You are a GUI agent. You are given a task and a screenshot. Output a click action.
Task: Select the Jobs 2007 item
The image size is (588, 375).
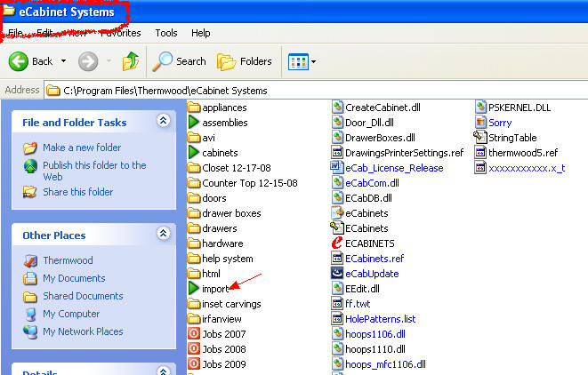click(217, 334)
